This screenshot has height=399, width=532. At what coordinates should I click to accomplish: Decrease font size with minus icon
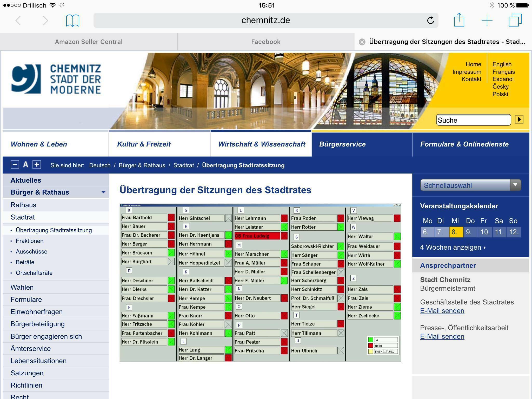[x=15, y=165]
